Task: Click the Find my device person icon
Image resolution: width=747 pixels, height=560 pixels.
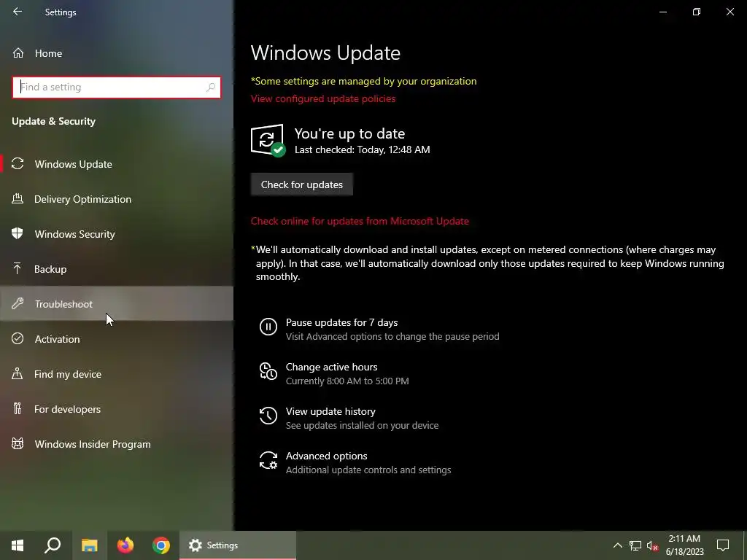Action: coord(18,373)
